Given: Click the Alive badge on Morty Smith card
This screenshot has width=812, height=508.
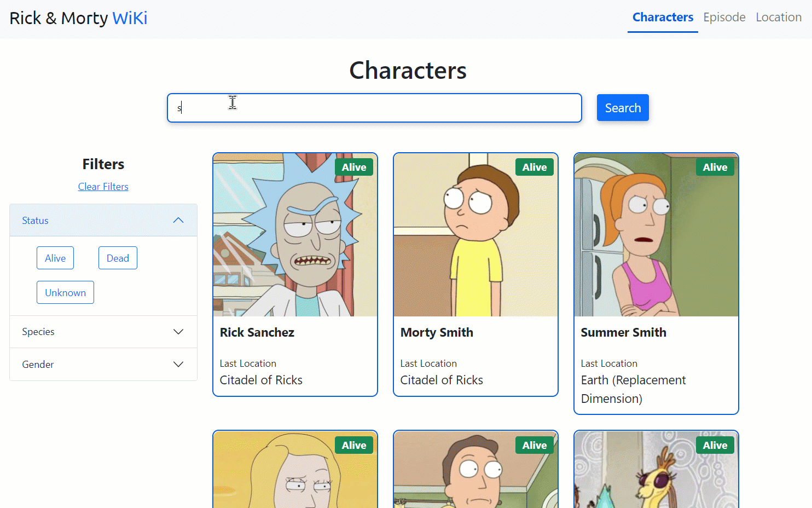Looking at the screenshot, I should [535, 167].
